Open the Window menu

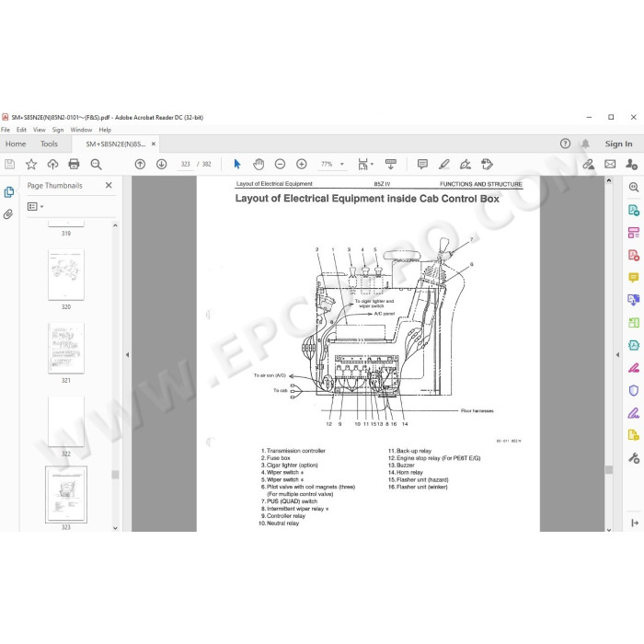click(81, 130)
